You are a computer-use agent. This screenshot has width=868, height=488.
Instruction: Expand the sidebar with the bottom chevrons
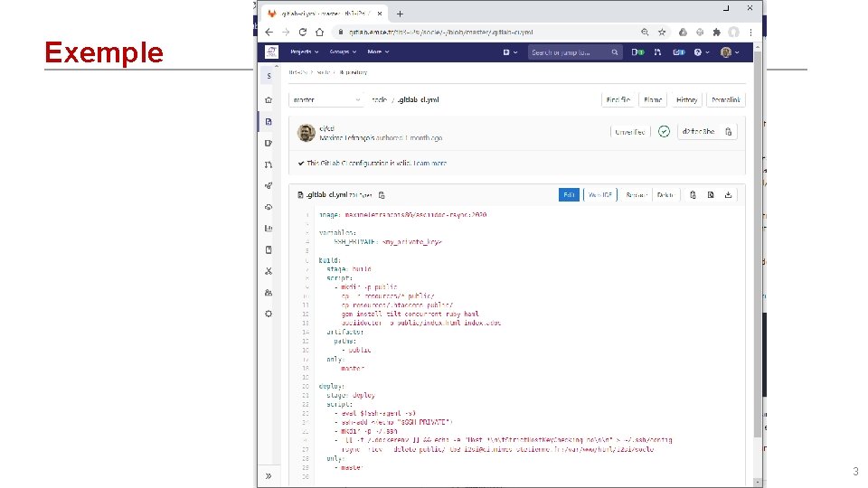(x=269, y=476)
